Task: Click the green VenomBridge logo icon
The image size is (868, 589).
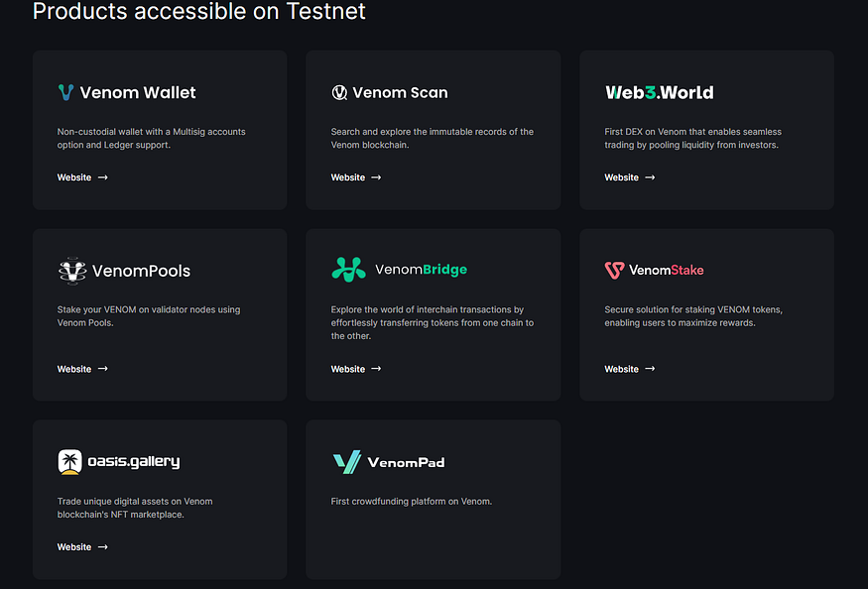Action: [x=348, y=269]
